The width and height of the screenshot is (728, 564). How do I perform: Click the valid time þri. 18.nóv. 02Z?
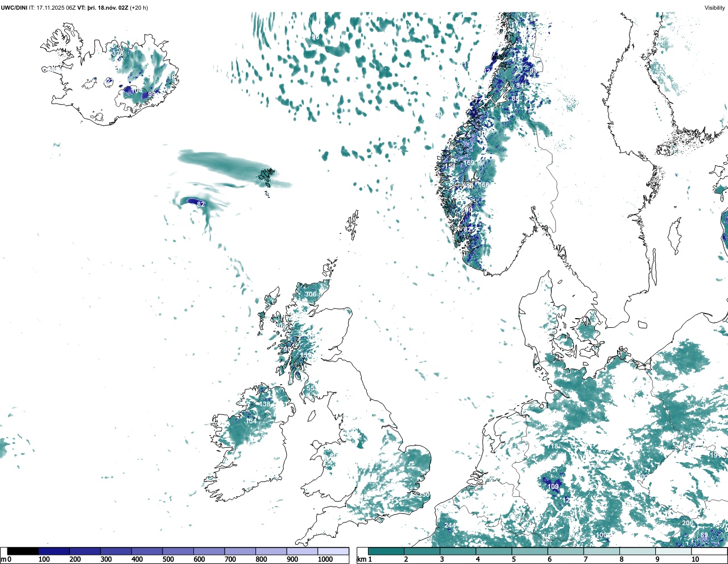click(108, 8)
